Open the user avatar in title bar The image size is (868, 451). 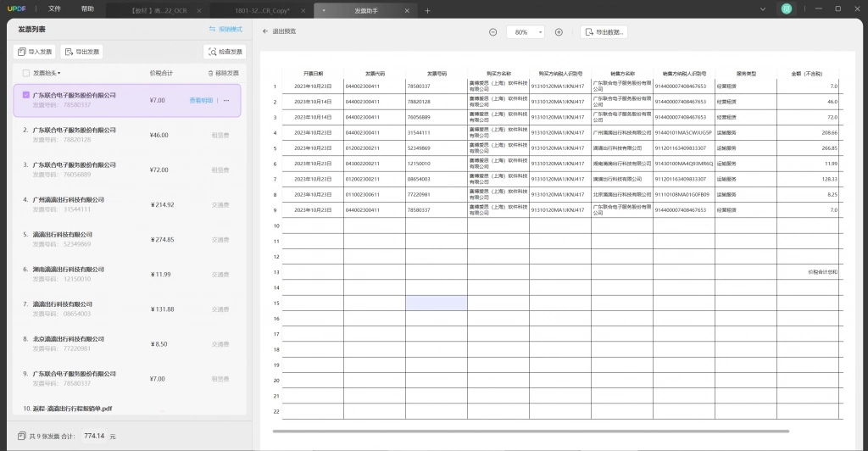(786, 8)
